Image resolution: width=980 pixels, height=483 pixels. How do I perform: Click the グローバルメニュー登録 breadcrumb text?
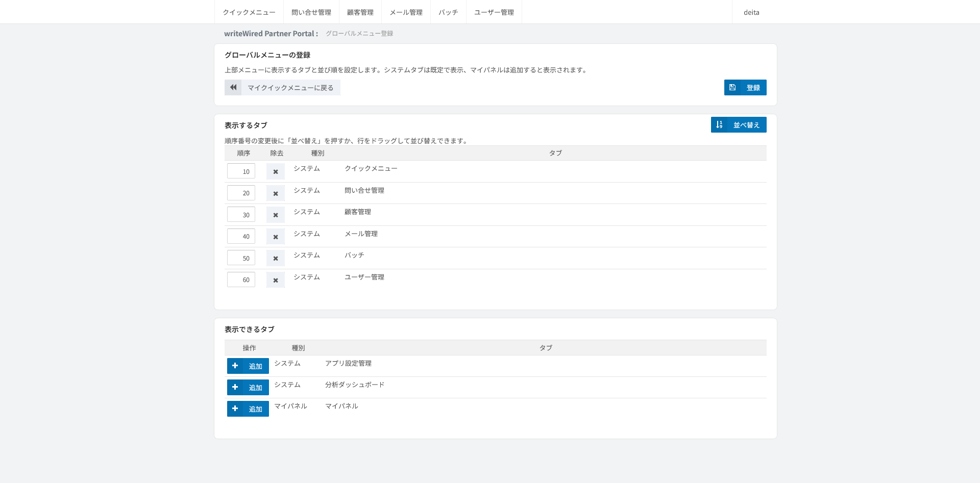pos(359,34)
